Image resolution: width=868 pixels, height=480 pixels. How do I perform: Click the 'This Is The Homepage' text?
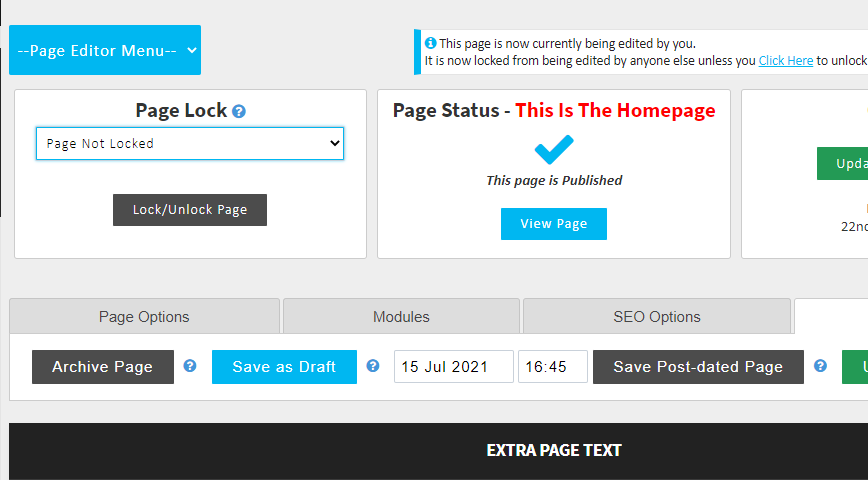click(615, 110)
